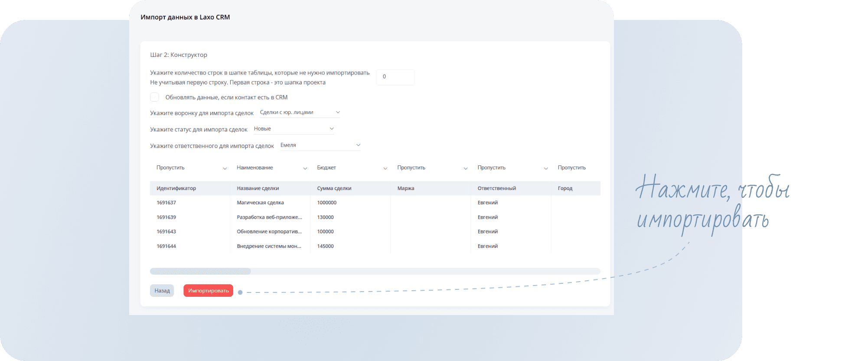Click the Название сделки column header
Viewport: 868px width, 361px height.
point(258,188)
